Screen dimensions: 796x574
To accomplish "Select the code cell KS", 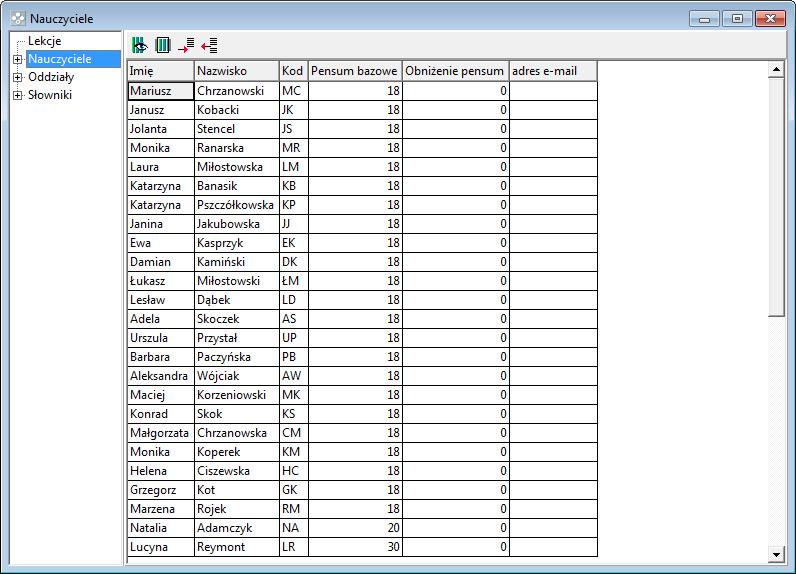I will click(x=293, y=414).
